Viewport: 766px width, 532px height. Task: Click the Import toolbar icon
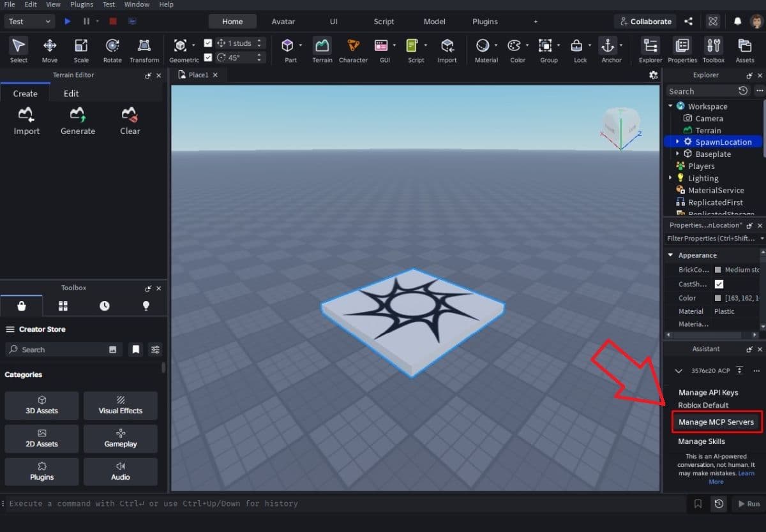click(x=447, y=50)
